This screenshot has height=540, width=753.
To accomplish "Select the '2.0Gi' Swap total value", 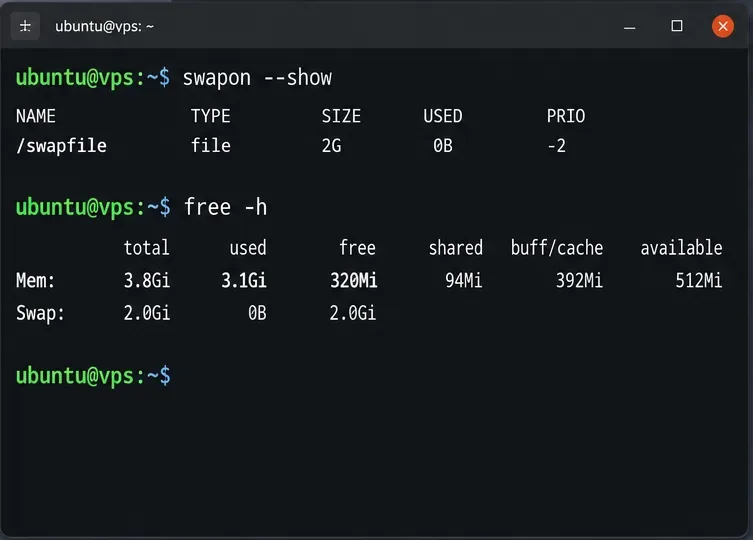I will (147, 313).
